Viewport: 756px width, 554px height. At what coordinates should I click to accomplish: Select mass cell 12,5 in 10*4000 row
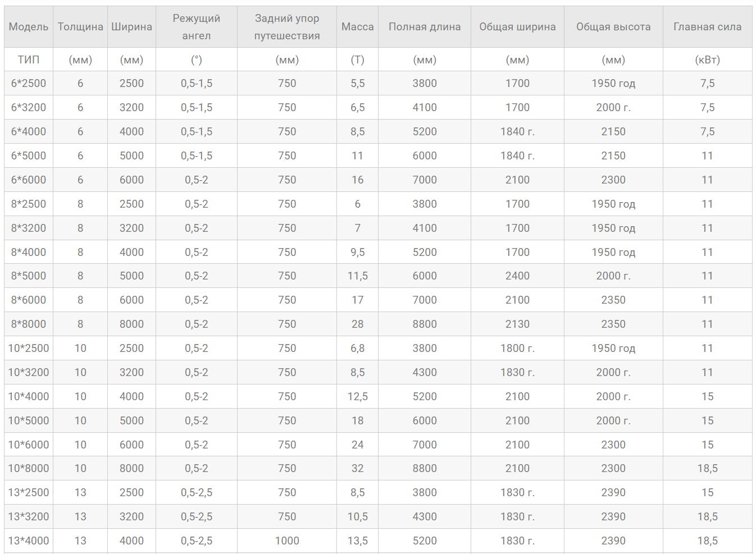[357, 396]
